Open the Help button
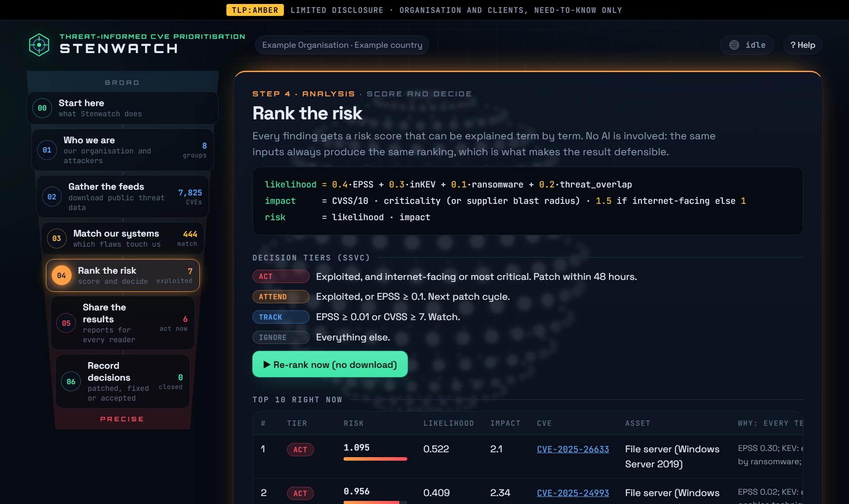Viewport: 849px width, 504px height. click(803, 45)
